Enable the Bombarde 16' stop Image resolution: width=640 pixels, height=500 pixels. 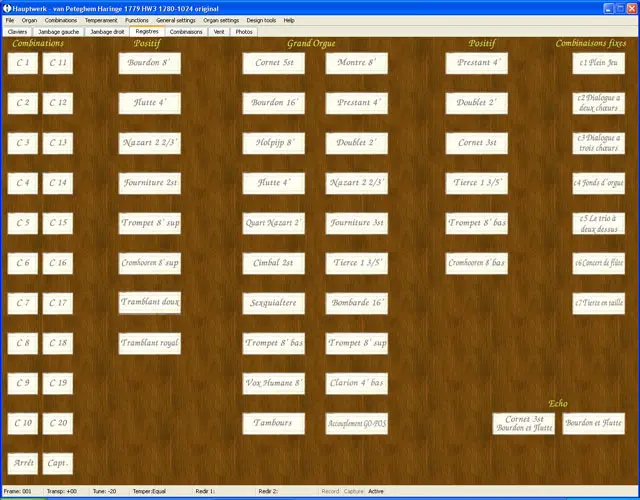point(356,303)
